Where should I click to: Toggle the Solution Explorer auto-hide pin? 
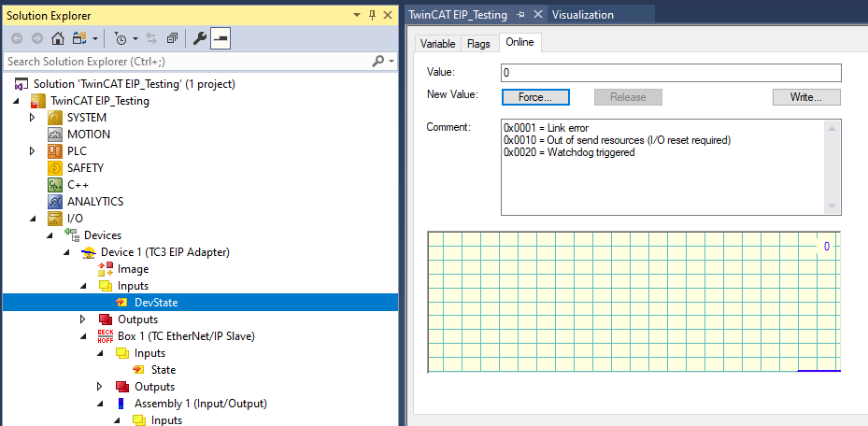coord(373,16)
